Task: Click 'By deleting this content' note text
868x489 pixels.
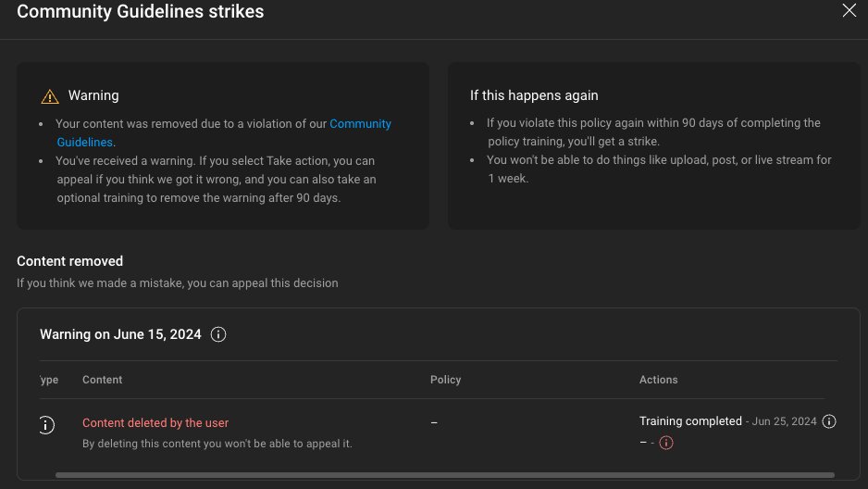Action: click(217, 444)
